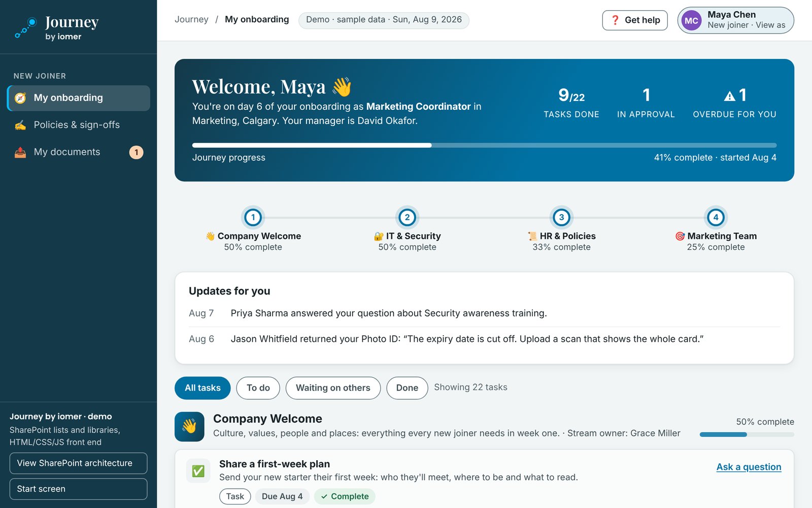812x508 pixels.
Task: Click the stage 4 circle for Marketing Team
Action: point(716,217)
